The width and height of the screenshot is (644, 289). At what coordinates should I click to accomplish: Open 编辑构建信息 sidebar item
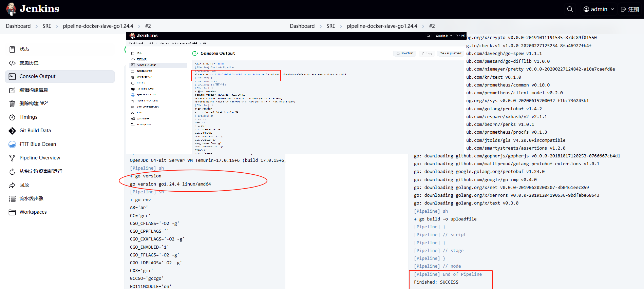pos(34,90)
